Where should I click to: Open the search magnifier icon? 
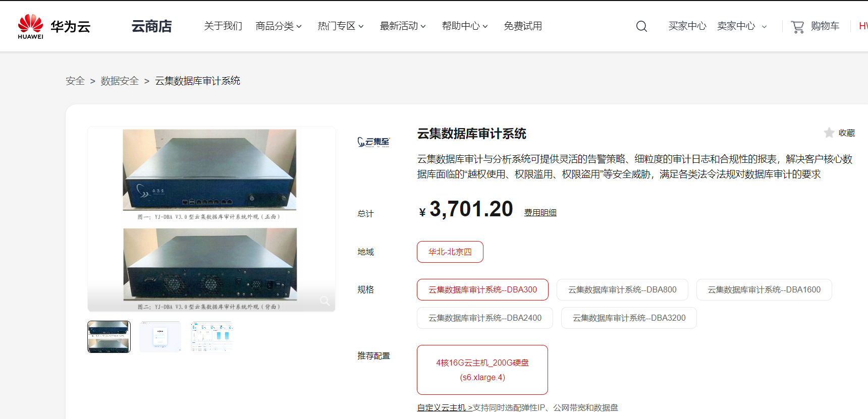click(x=641, y=26)
